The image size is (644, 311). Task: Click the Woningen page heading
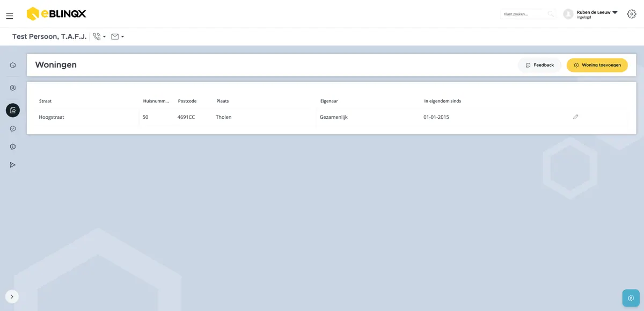point(56,65)
